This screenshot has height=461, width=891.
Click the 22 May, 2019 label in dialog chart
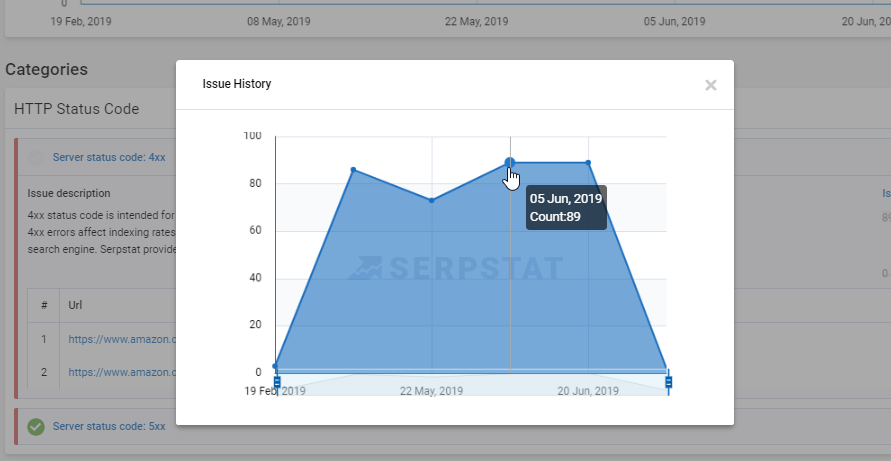point(431,391)
